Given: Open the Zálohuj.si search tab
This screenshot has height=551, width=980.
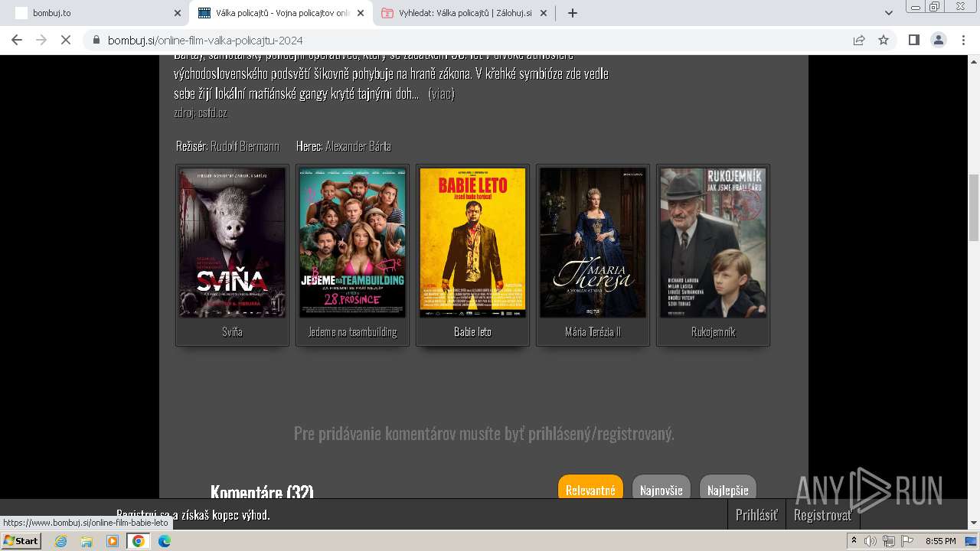Looking at the screenshot, I should [x=465, y=13].
